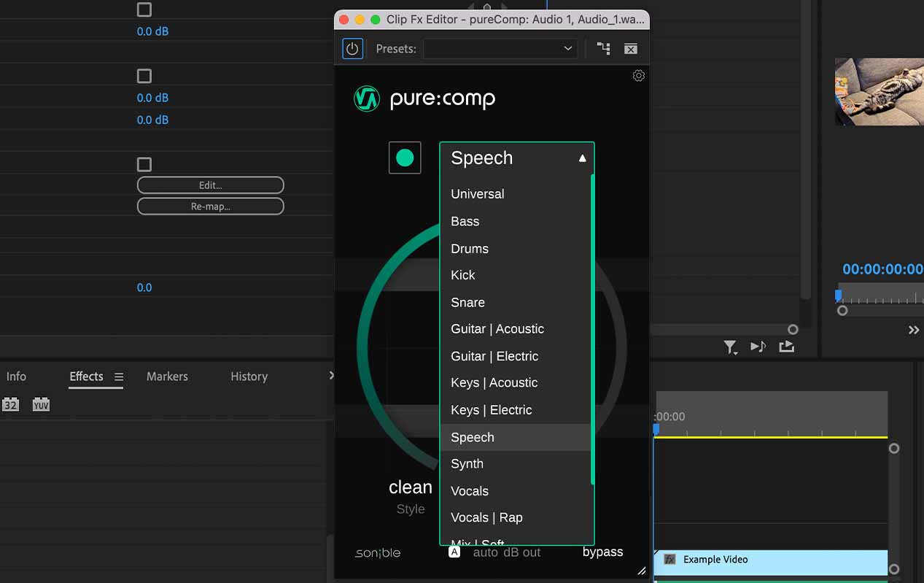Viewport: 924px width, 583px height.
Task: Switch to the Info tab
Action: (16, 377)
